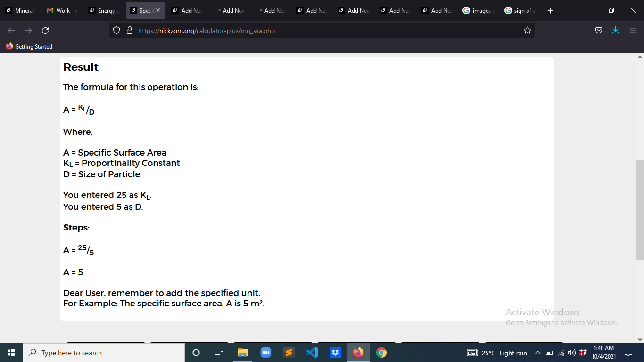Viewport: 644px width, 362px height.
Task: Click the Result heading
Action: click(x=81, y=67)
